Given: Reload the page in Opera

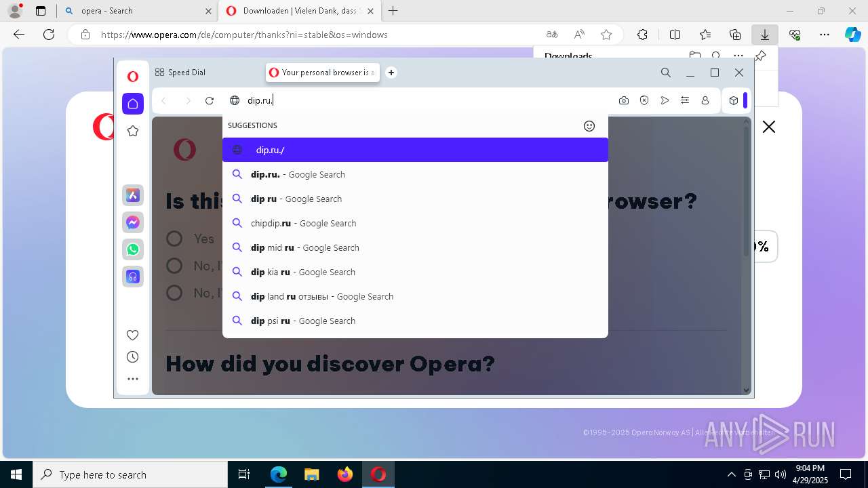Looking at the screenshot, I should tap(210, 100).
